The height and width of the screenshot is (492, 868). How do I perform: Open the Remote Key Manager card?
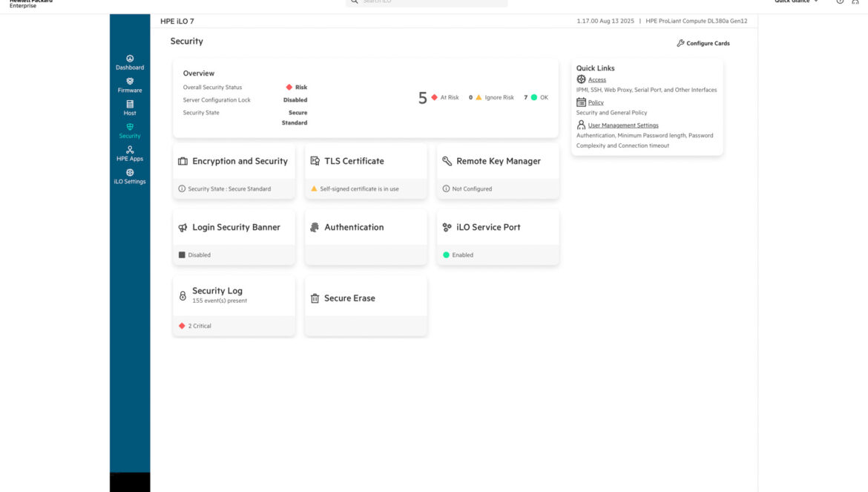pyautogui.click(x=498, y=161)
